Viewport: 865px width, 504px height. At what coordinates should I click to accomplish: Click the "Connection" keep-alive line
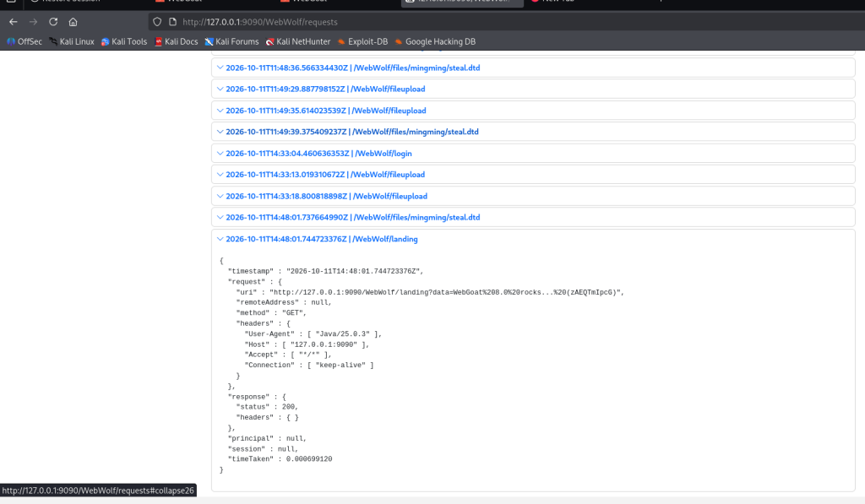[309, 365]
